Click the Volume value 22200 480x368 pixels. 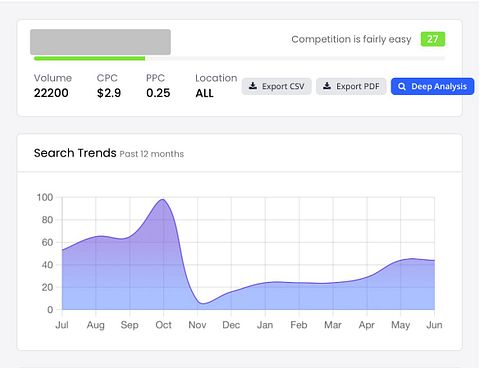[x=51, y=93]
